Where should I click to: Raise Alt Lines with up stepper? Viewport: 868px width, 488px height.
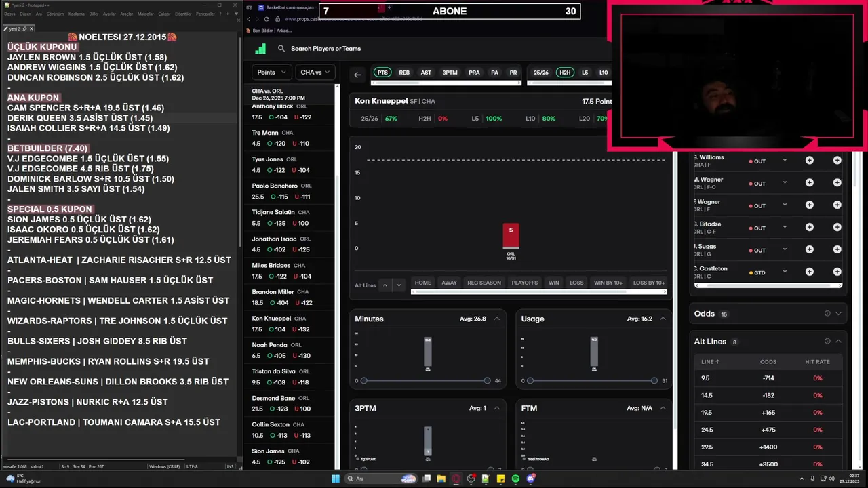click(385, 285)
